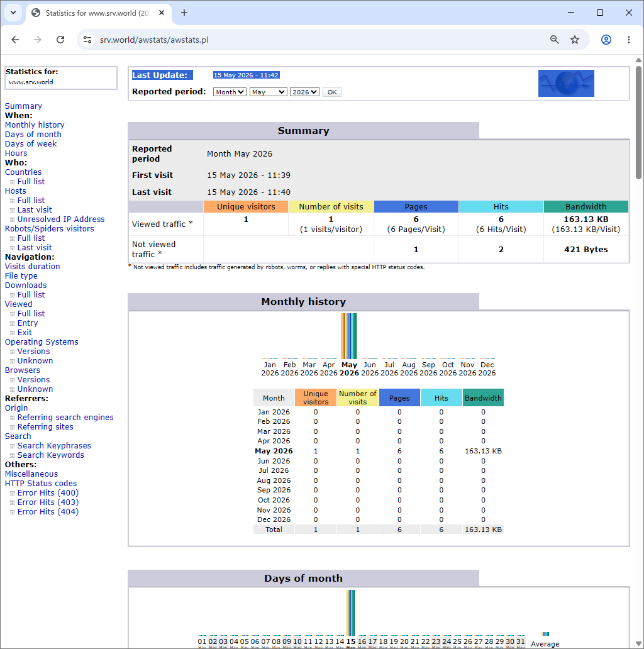Open Versions under Operating Systems
The height and width of the screenshot is (649, 644).
(33, 351)
